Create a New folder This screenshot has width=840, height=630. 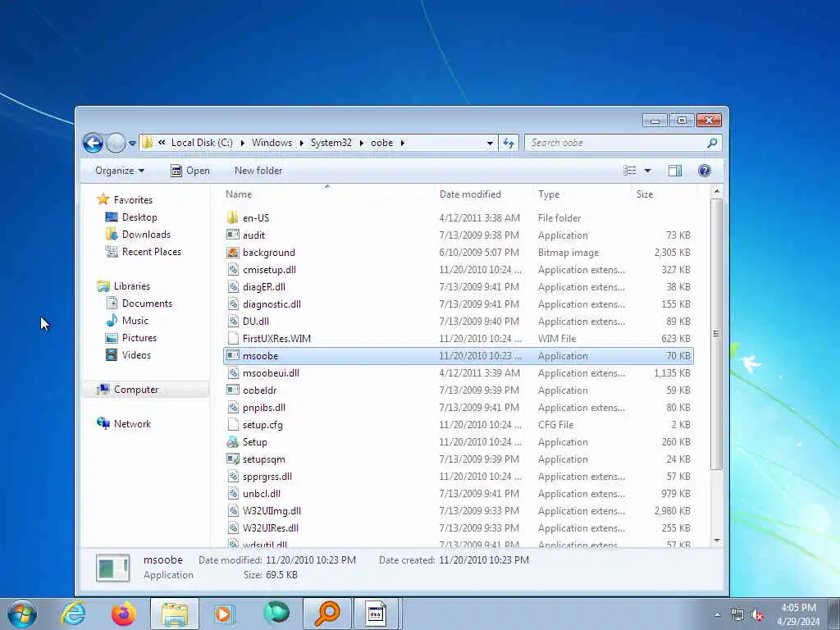coord(258,171)
